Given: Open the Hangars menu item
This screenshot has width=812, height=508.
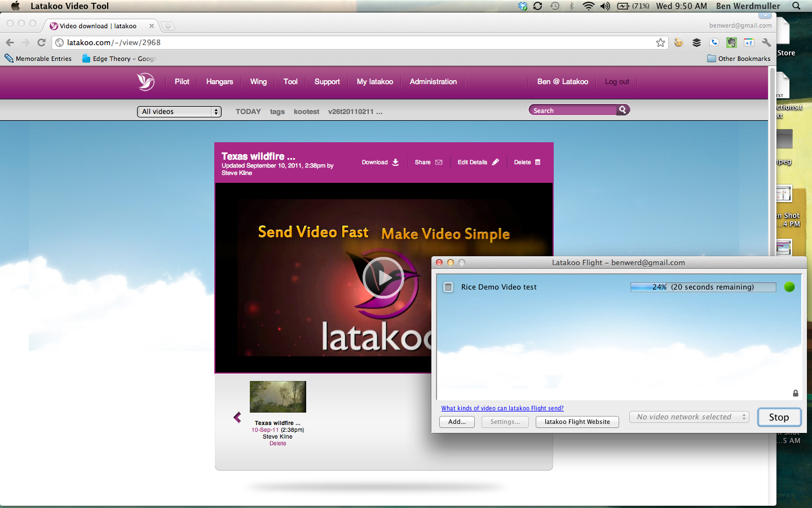Looking at the screenshot, I should tap(219, 82).
